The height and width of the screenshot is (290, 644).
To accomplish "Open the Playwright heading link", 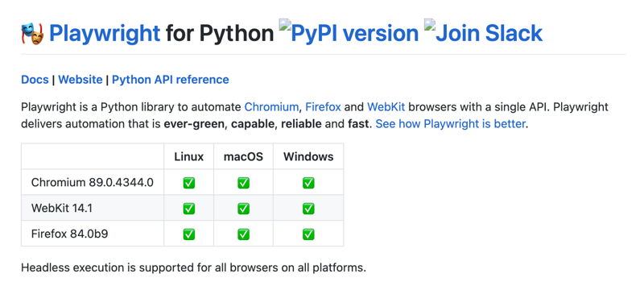I will tap(105, 33).
